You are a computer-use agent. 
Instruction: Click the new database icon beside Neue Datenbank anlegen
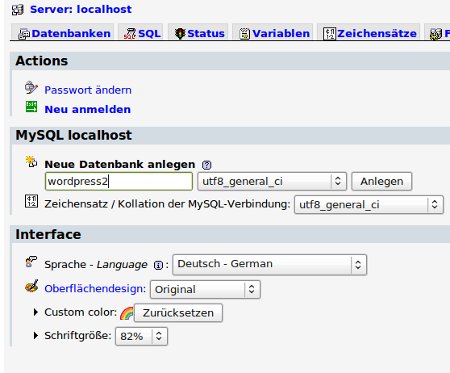click(x=31, y=161)
